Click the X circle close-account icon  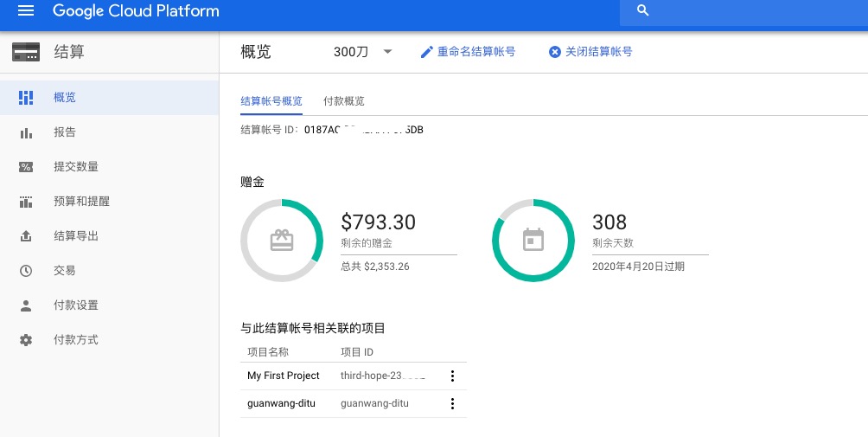tap(555, 52)
